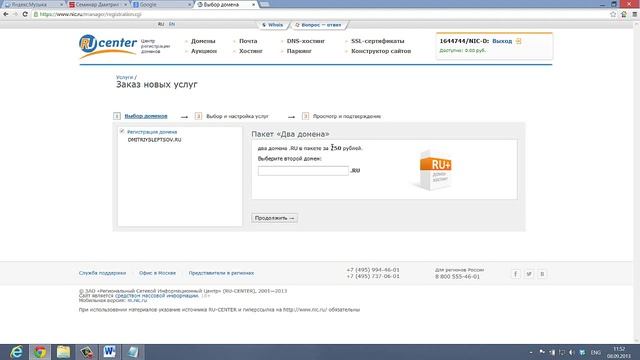Click the средством массовой информации link
The width and height of the screenshot is (640, 360).
pyautogui.click(x=157, y=296)
